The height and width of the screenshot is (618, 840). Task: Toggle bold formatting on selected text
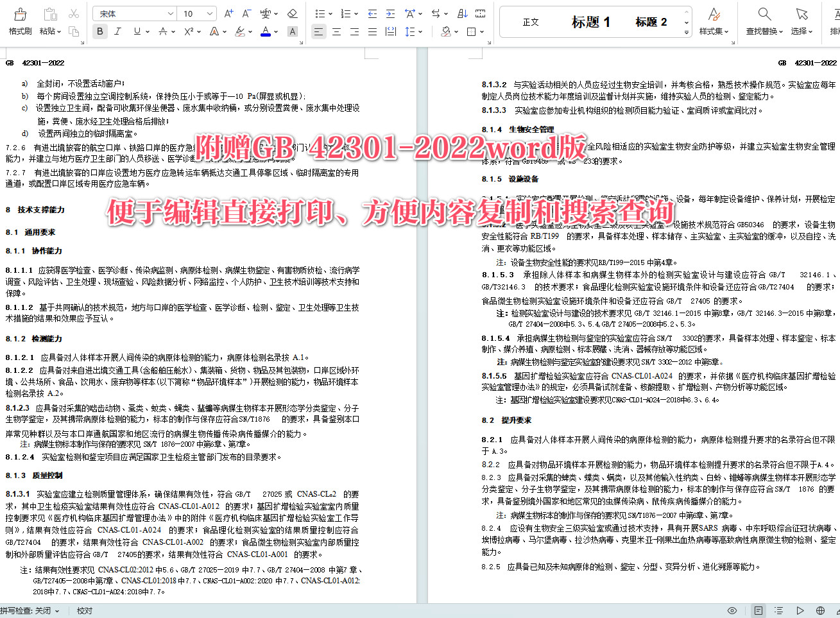pyautogui.click(x=99, y=31)
